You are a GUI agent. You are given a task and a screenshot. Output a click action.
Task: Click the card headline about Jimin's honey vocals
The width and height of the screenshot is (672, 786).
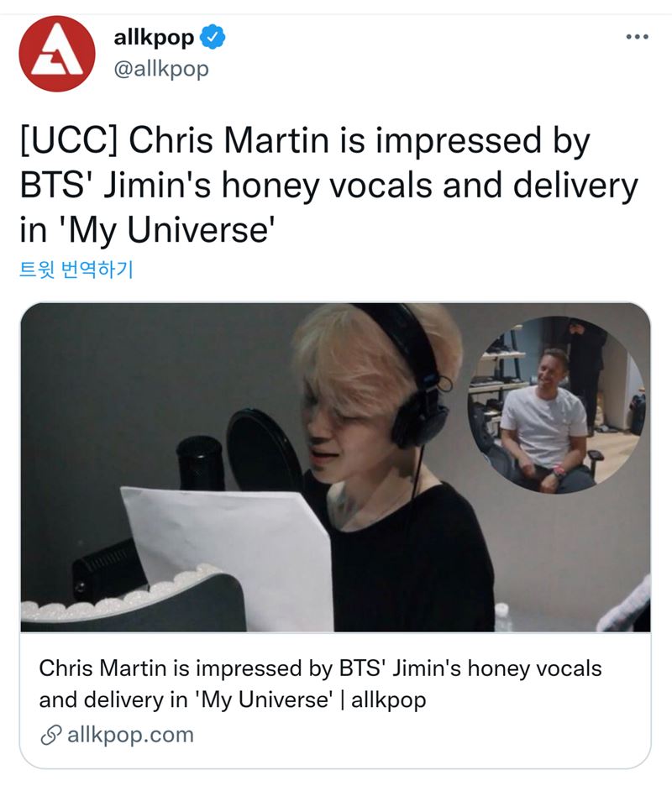[320, 684]
